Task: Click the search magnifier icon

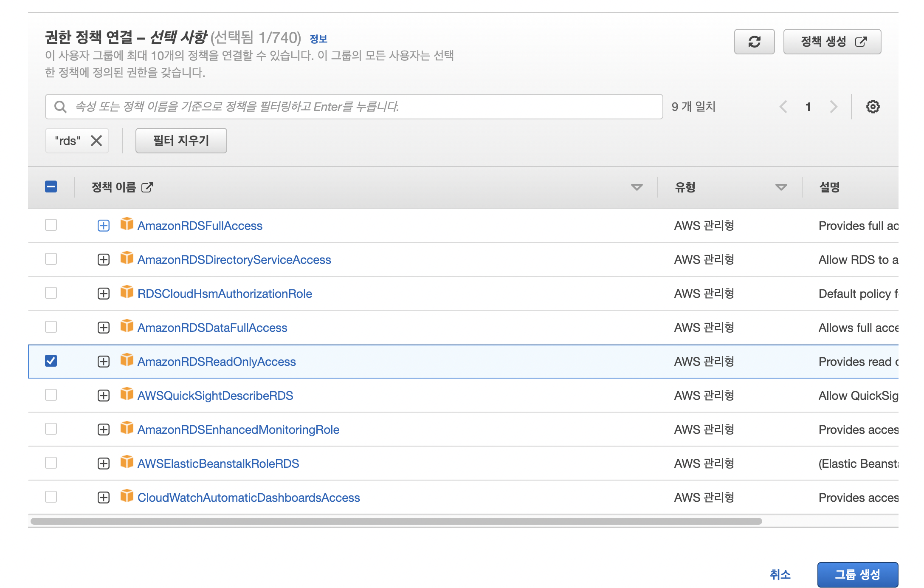Action: (x=60, y=107)
